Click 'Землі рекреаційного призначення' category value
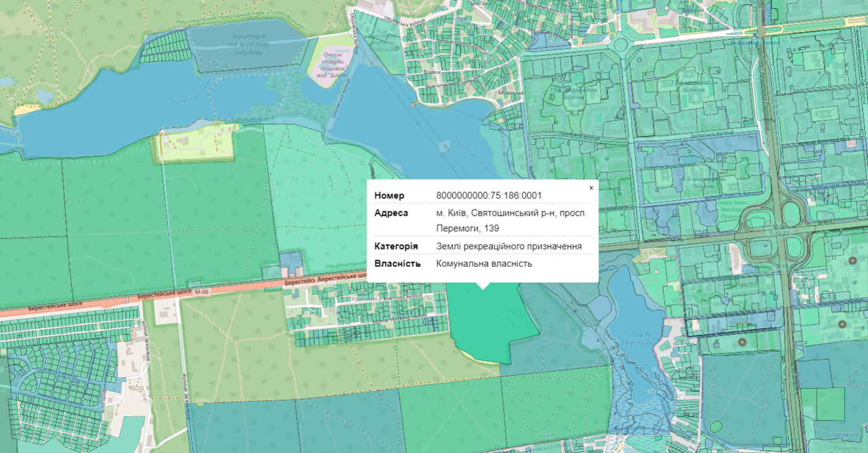Screen dimensions: 868x453 point(509,247)
